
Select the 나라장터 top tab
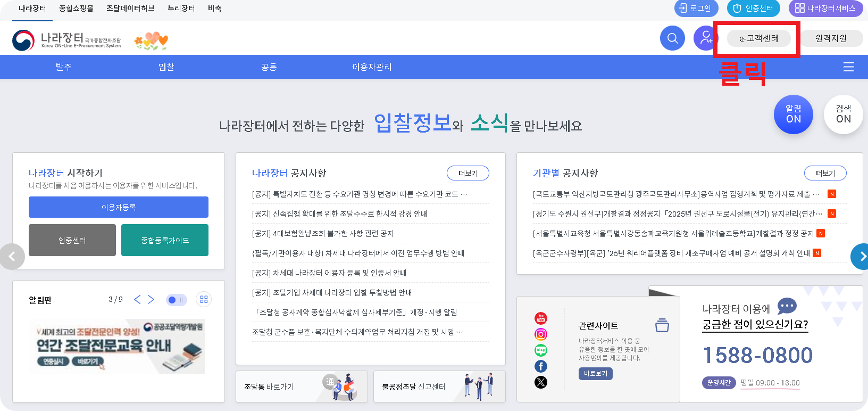[32, 9]
